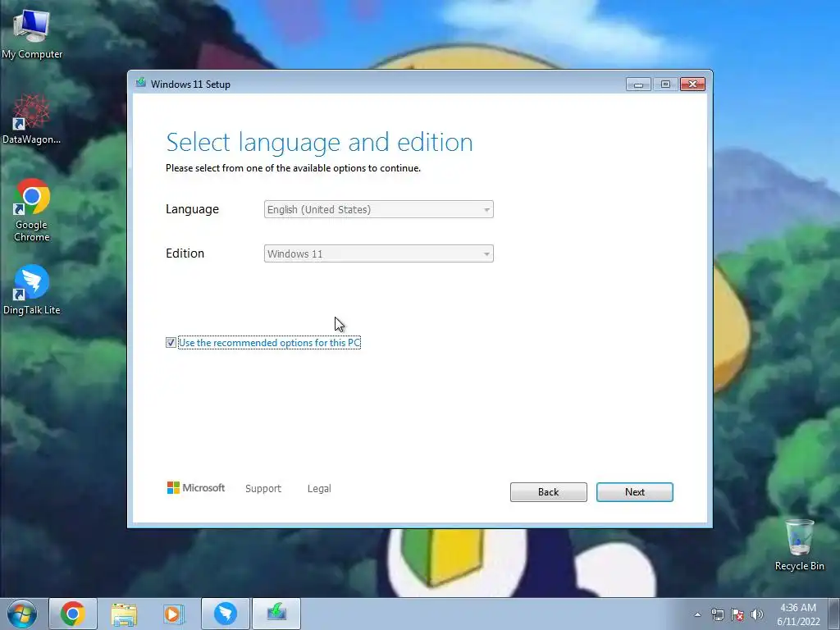Click Windows 11 Setup title bar icon

click(x=141, y=83)
